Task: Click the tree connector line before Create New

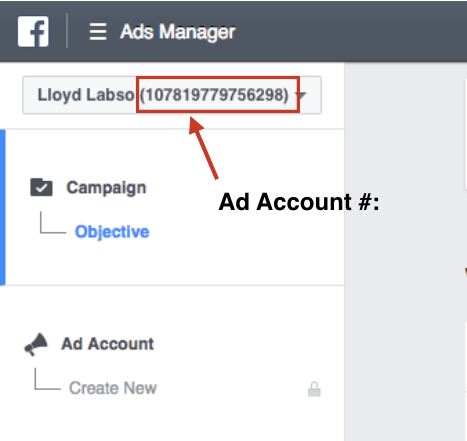Action: coord(47,379)
